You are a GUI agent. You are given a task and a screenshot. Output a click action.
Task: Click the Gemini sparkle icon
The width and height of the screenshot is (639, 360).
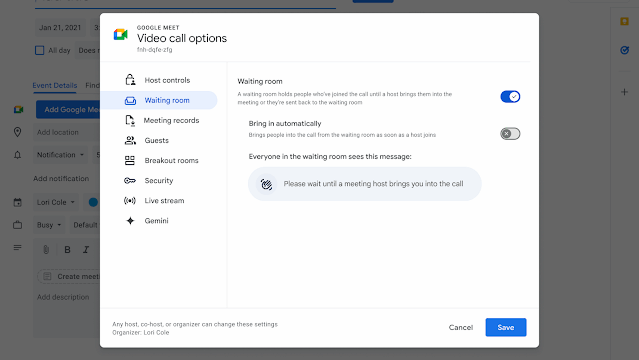click(130, 221)
